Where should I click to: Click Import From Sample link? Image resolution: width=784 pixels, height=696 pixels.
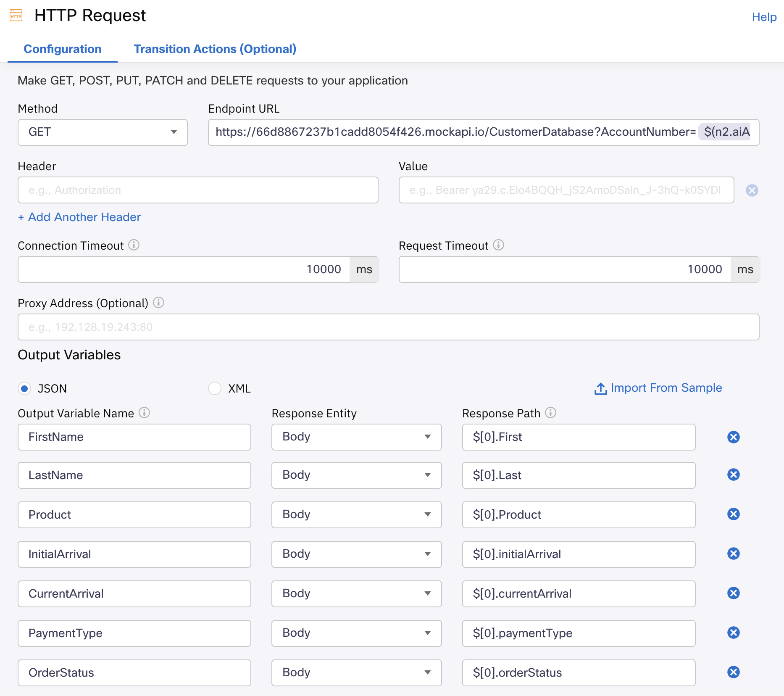click(x=666, y=388)
